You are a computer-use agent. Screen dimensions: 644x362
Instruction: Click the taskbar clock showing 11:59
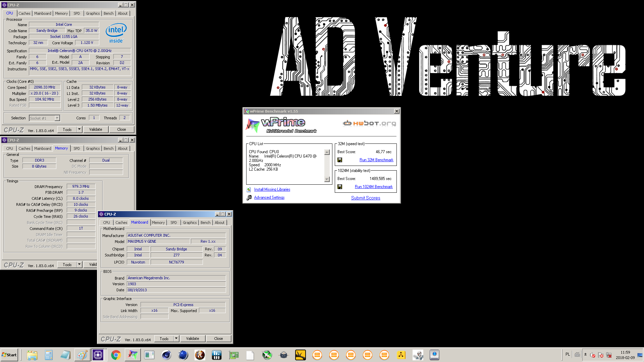tap(625, 355)
